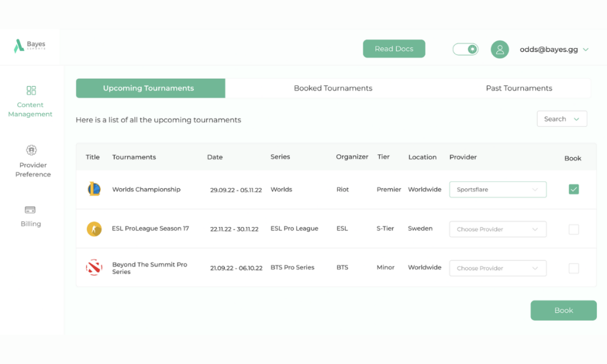Open Provider Preference section label
Image resolution: width=607 pixels, height=364 pixels.
(x=33, y=170)
